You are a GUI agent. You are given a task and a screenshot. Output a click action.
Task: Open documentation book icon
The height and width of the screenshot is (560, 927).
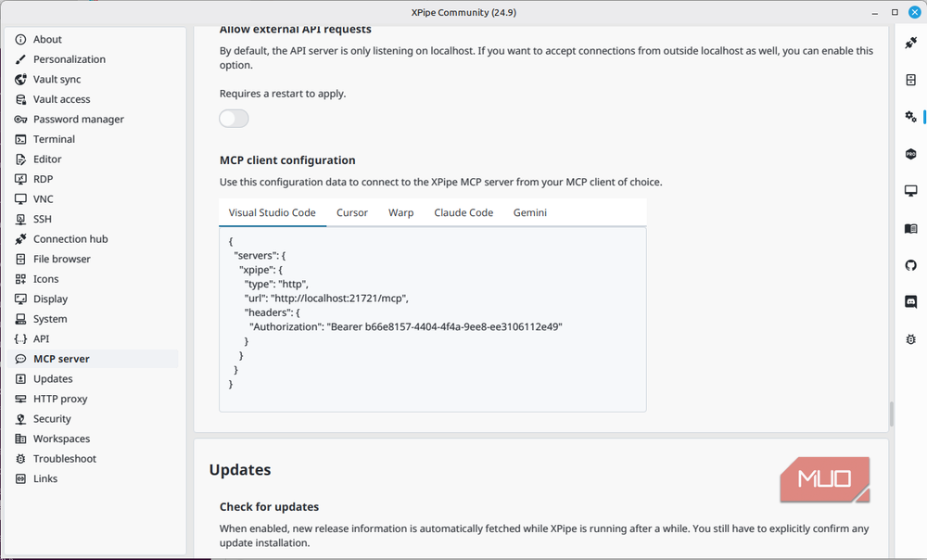(x=910, y=228)
